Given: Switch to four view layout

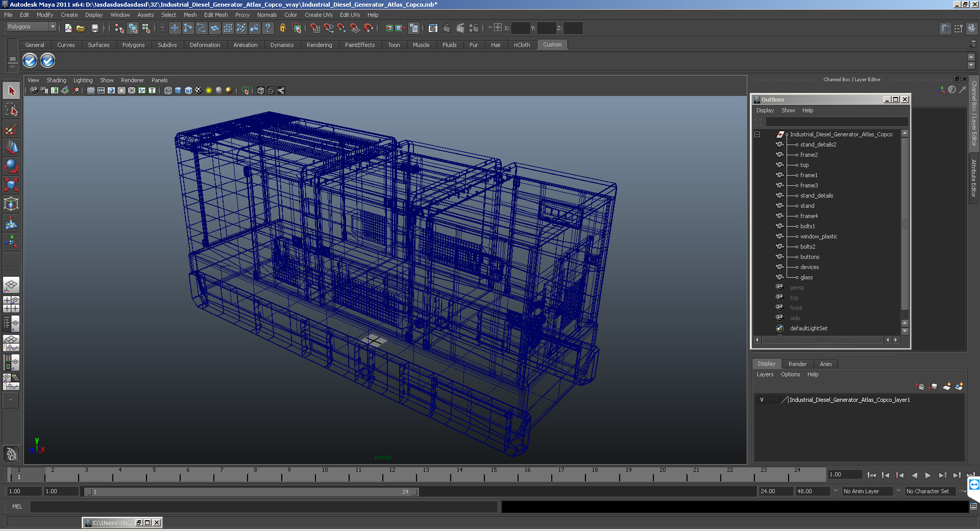Looking at the screenshot, I should (x=11, y=304).
